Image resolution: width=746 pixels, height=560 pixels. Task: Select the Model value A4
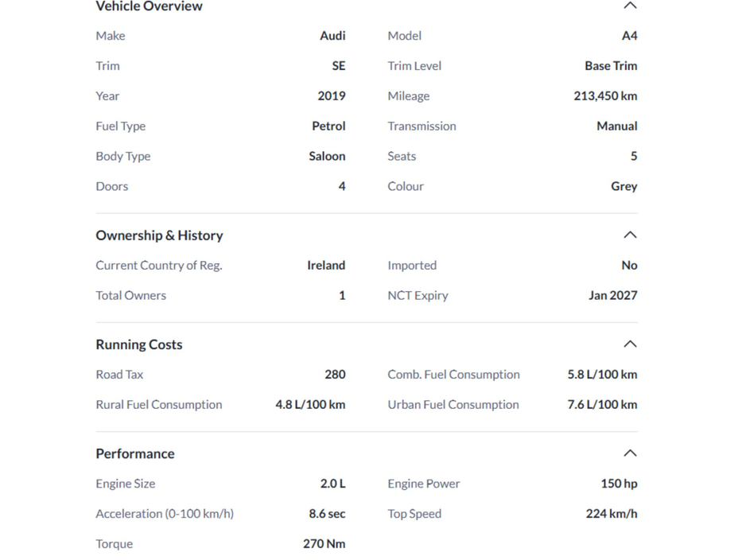(x=631, y=36)
